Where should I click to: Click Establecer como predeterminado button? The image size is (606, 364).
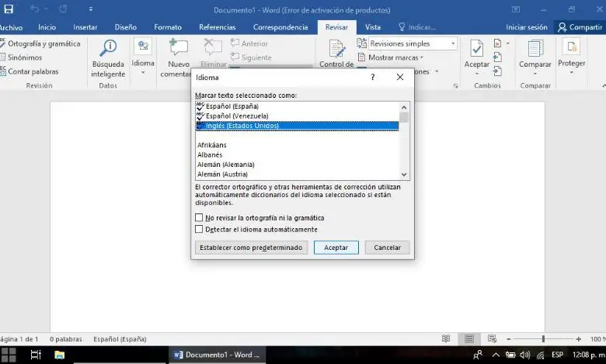point(251,248)
